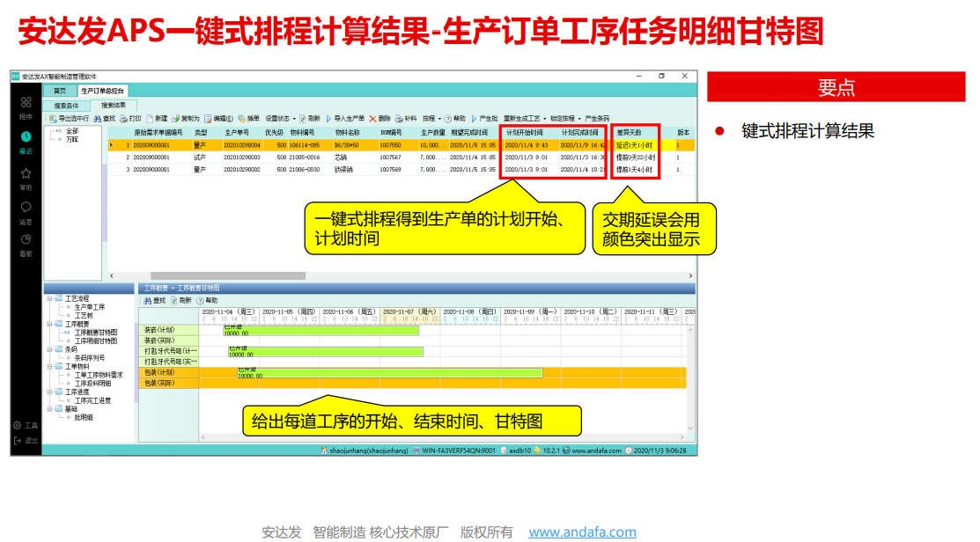The image size is (980, 542).
Task: Click 帮助 in the Gantt panel toolbar
Action: click(208, 301)
